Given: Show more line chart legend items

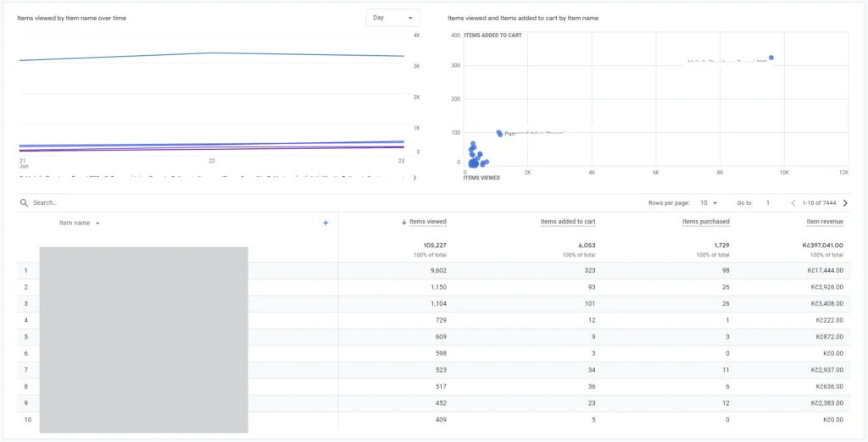Looking at the screenshot, I should click(415, 178).
